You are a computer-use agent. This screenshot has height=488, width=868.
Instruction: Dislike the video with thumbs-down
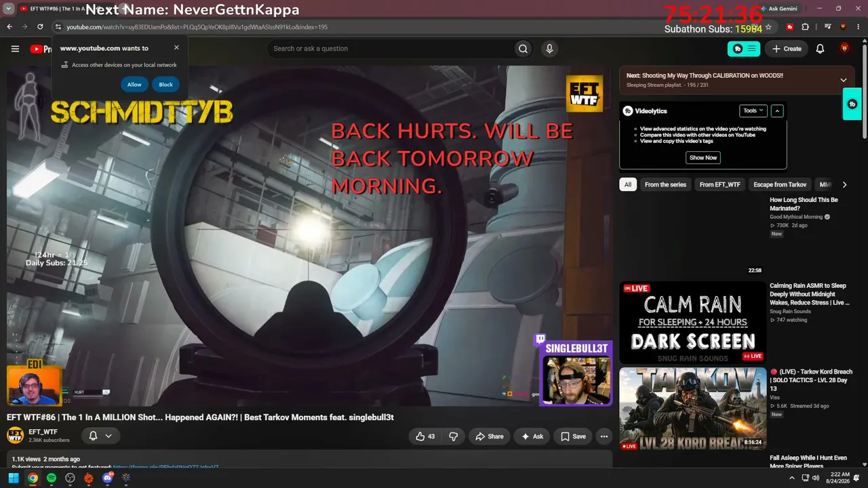[x=454, y=436]
